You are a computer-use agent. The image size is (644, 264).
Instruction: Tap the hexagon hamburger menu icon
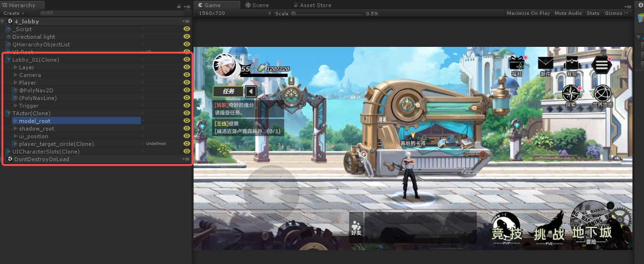click(x=601, y=64)
